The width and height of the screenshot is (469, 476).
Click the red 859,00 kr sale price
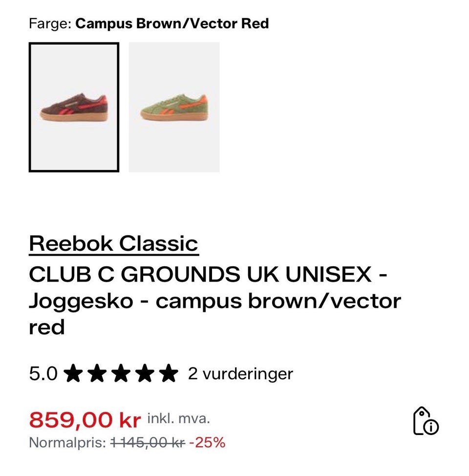[85, 420]
